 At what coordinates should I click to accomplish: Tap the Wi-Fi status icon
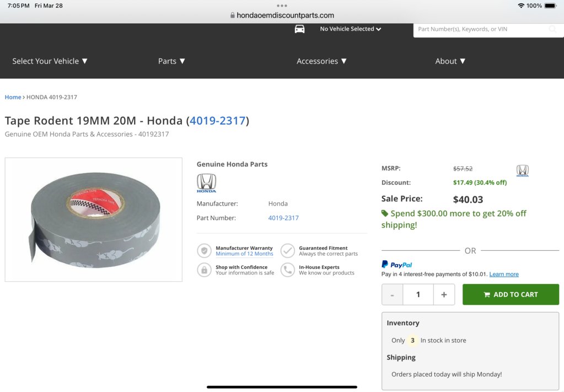click(521, 6)
